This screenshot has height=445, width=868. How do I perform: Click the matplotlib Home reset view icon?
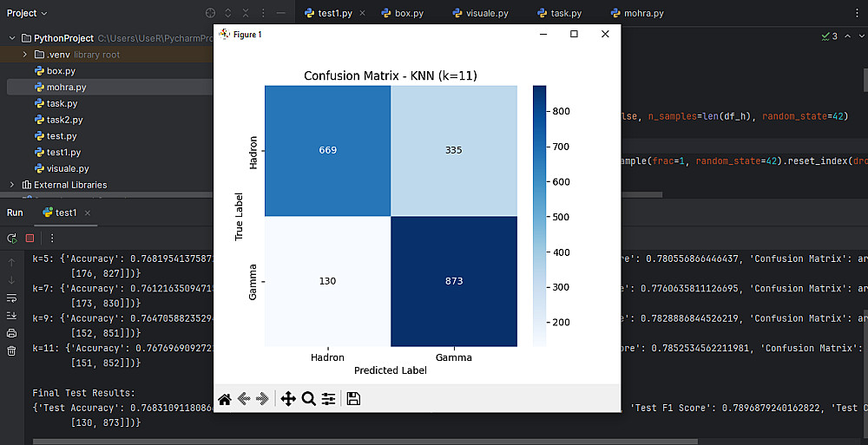(224, 399)
